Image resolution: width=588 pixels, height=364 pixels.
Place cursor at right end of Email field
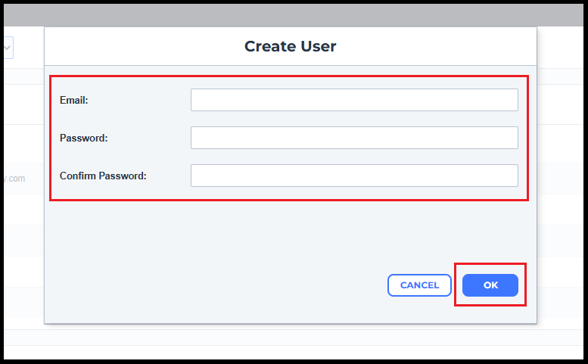click(x=512, y=100)
